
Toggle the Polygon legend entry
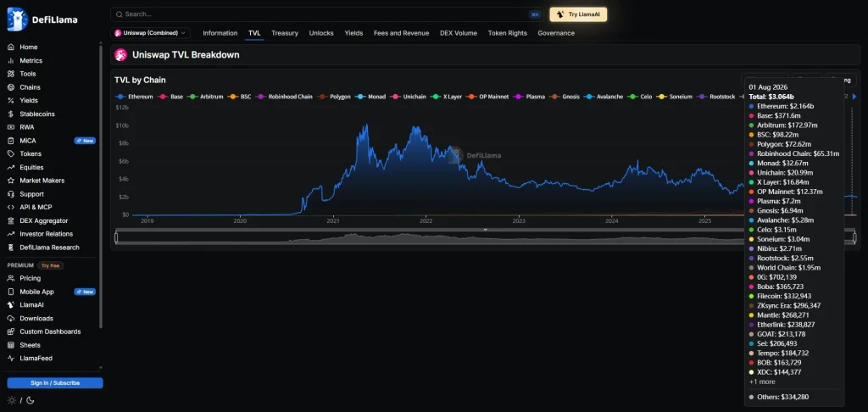(334, 97)
